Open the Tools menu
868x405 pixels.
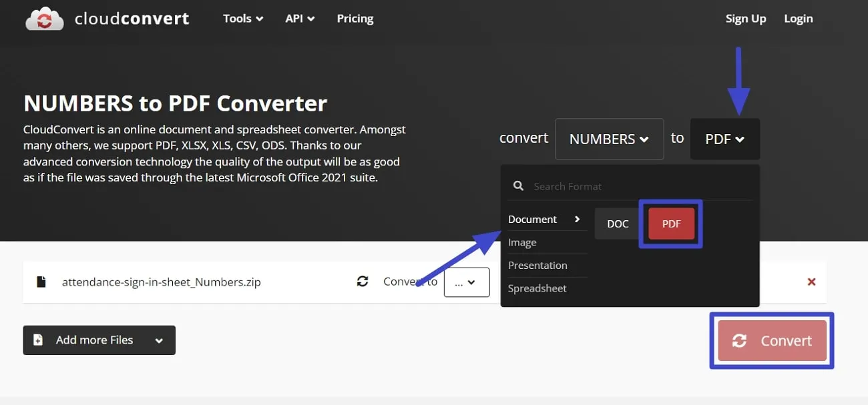pos(242,18)
